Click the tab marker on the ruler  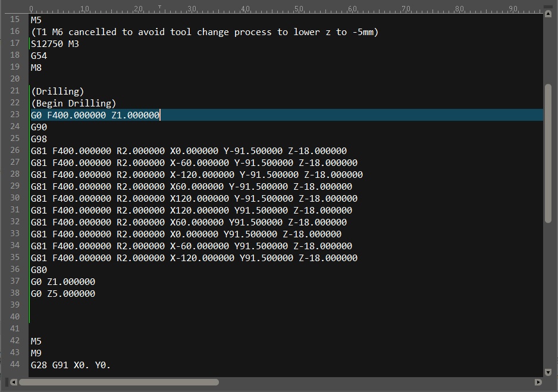coord(159,8)
